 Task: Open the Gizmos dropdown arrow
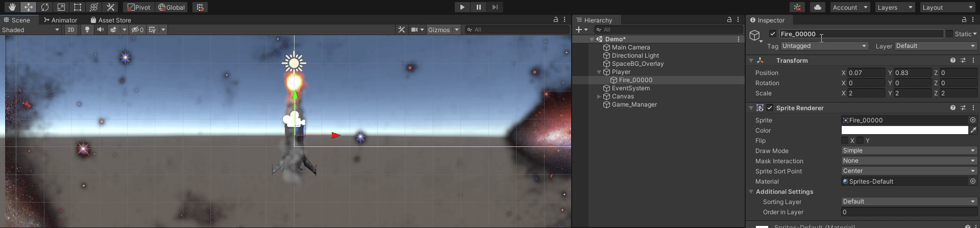point(457,30)
